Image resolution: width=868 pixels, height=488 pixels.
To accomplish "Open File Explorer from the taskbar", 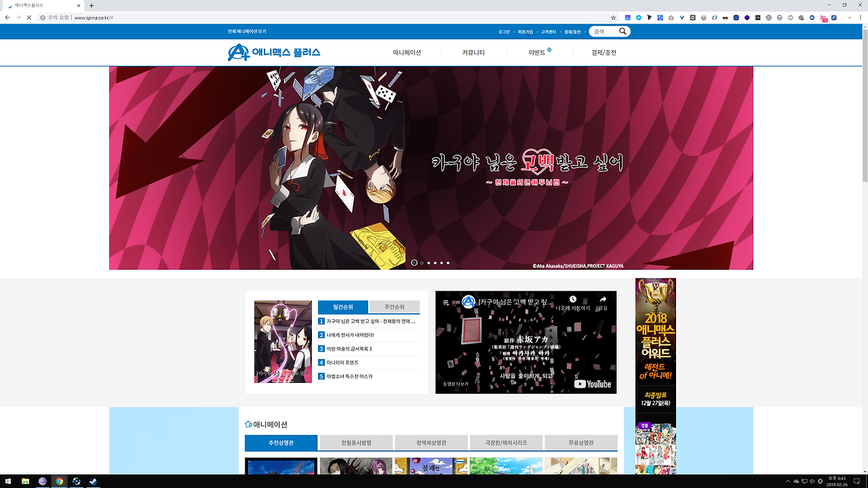I will [25, 481].
